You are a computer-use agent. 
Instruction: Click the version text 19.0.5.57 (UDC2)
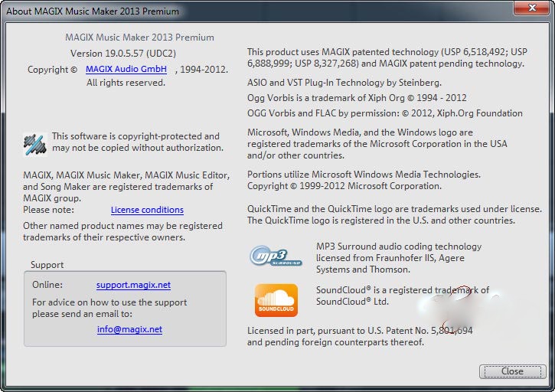[122, 54]
